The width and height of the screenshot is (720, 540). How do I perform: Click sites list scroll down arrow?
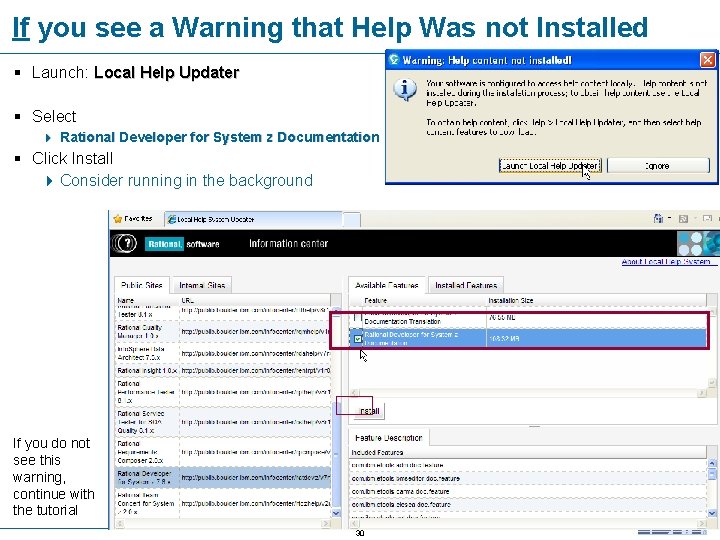[x=336, y=513]
